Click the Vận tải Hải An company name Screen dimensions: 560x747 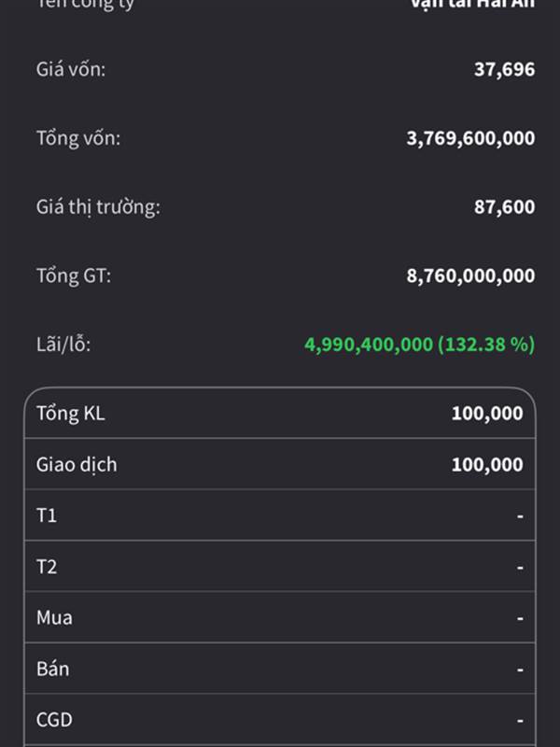pos(472,4)
